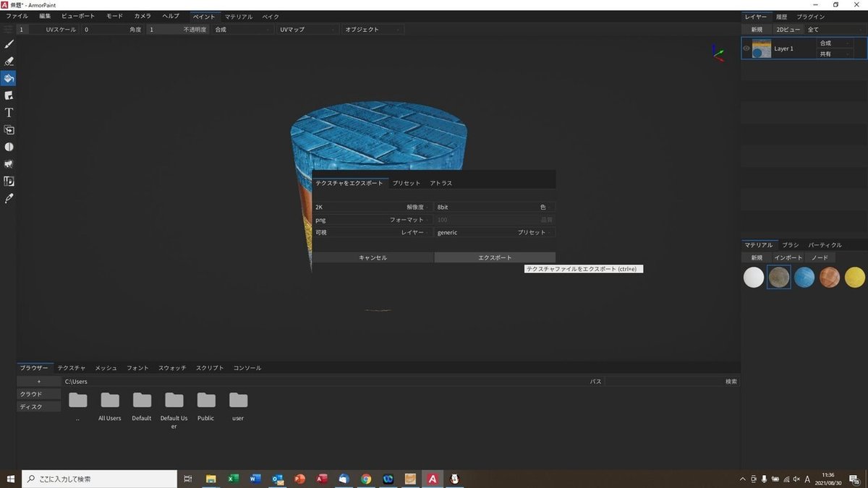Click the Windows taskbar search box

click(99, 479)
